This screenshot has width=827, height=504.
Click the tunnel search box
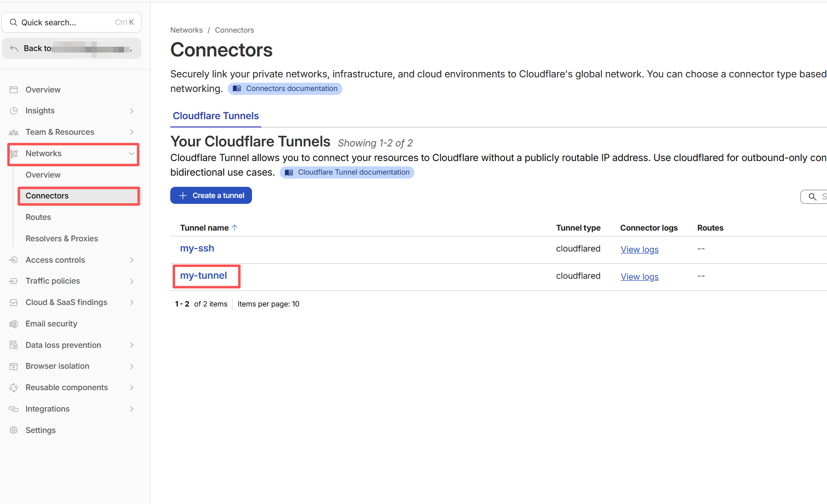pos(814,197)
